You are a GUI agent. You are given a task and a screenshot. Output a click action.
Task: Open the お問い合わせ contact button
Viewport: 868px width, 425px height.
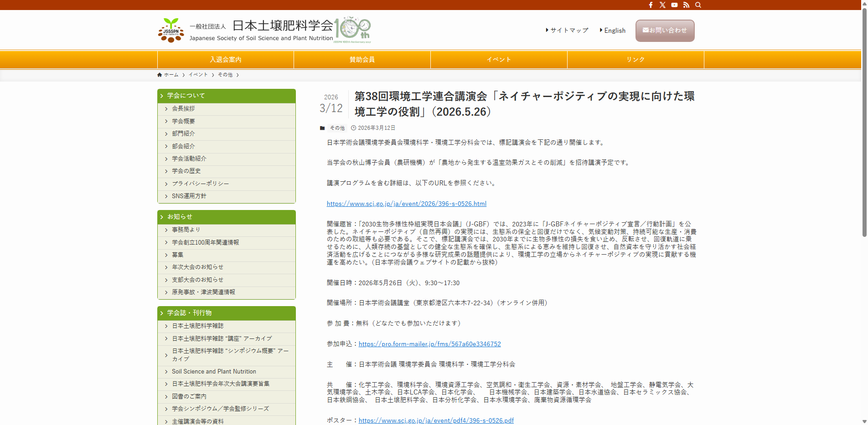[664, 31]
